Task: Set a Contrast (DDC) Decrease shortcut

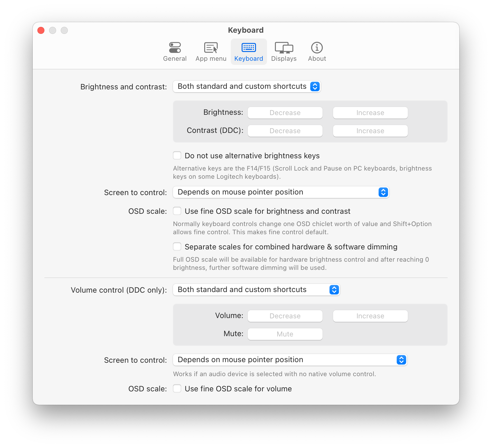Action: pyautogui.click(x=285, y=131)
